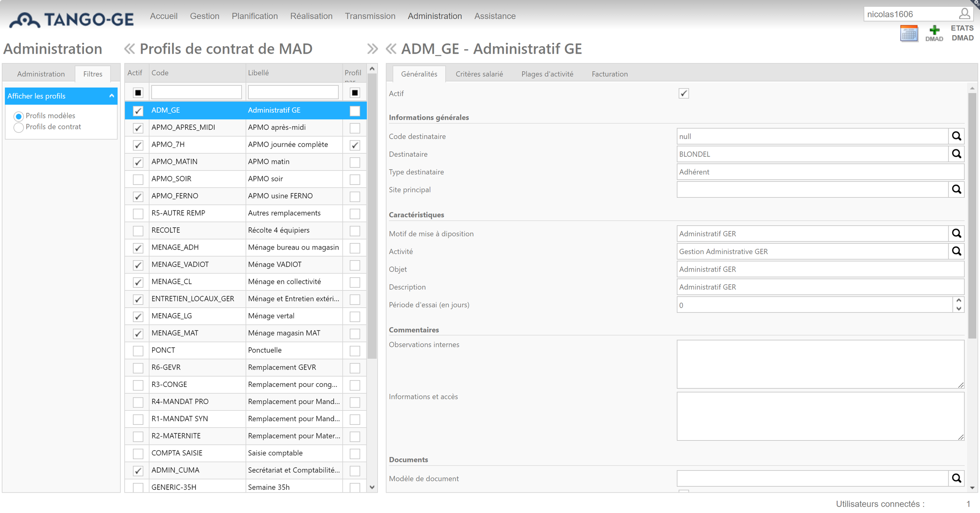The height and width of the screenshot is (513, 980).
Task: Click the Description input field
Action: [820, 287]
